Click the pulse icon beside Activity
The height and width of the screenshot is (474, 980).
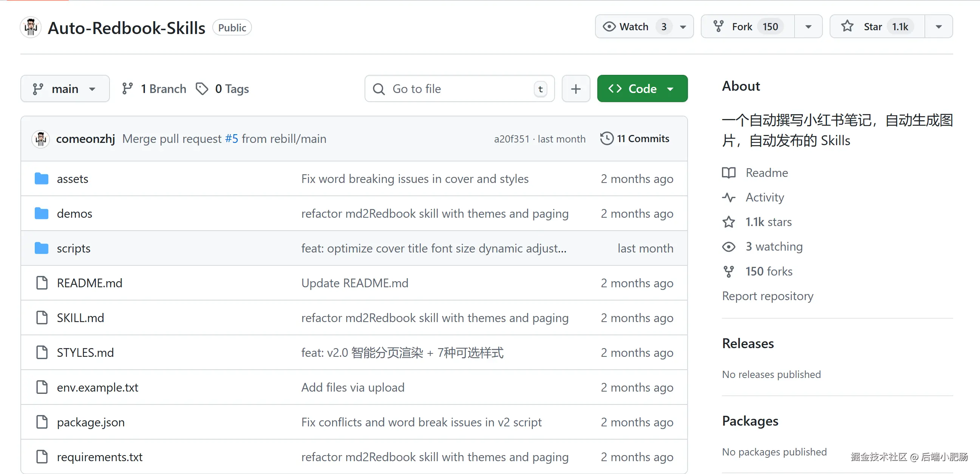pos(728,197)
